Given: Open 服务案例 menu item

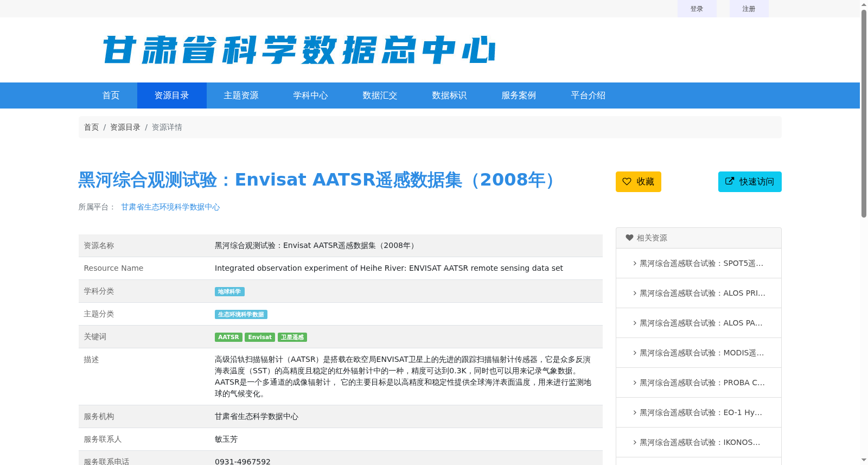Looking at the screenshot, I should [x=519, y=95].
